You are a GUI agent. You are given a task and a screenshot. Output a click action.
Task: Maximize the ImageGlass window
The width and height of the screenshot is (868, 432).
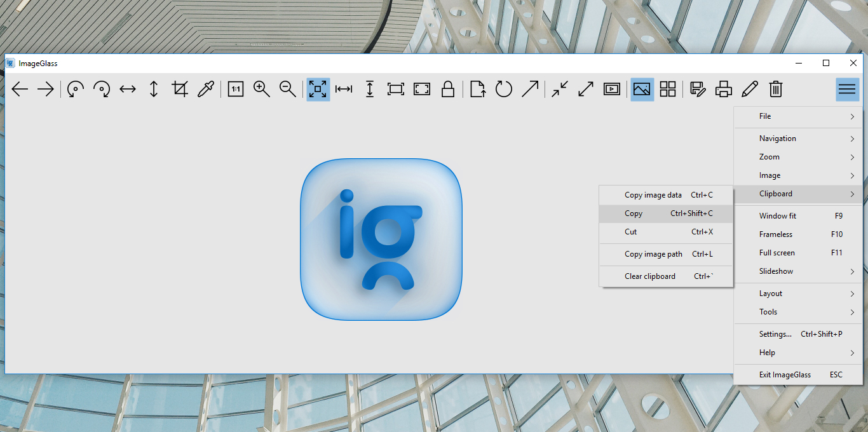(826, 63)
